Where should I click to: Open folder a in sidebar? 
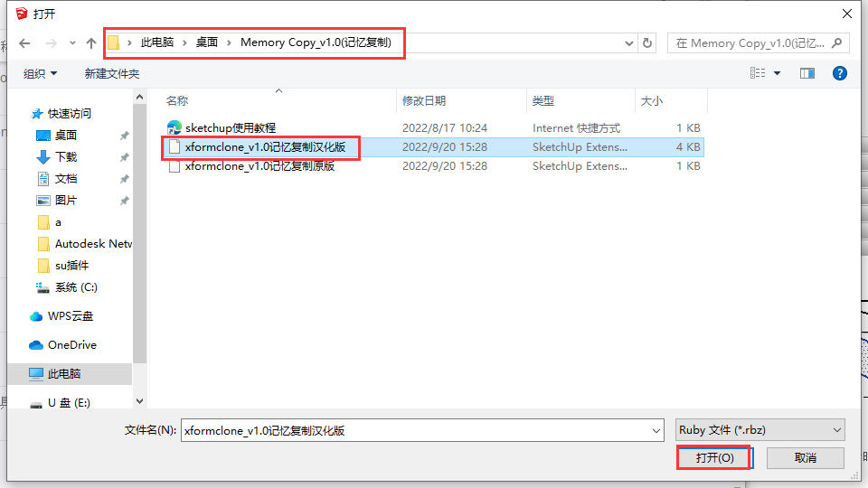(x=58, y=222)
